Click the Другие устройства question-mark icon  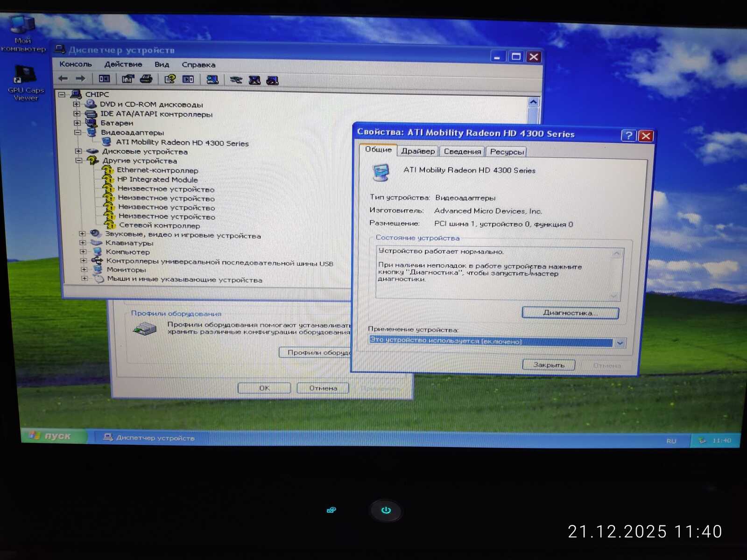[x=93, y=161]
